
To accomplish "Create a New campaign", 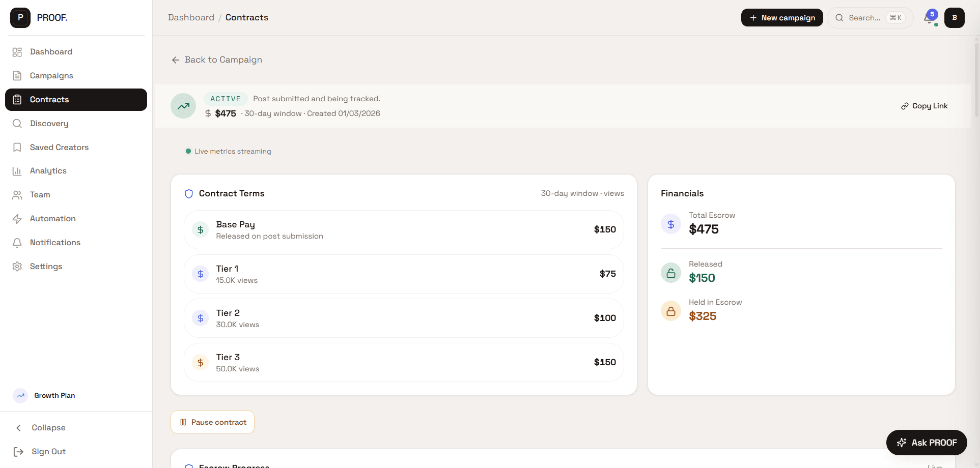I will [782, 18].
